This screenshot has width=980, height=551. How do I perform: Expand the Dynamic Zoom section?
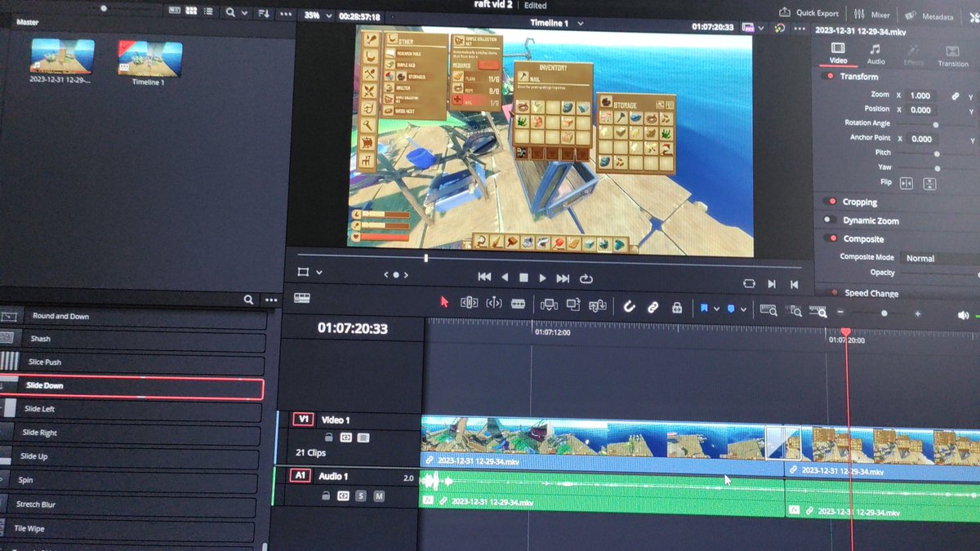[x=871, y=220]
